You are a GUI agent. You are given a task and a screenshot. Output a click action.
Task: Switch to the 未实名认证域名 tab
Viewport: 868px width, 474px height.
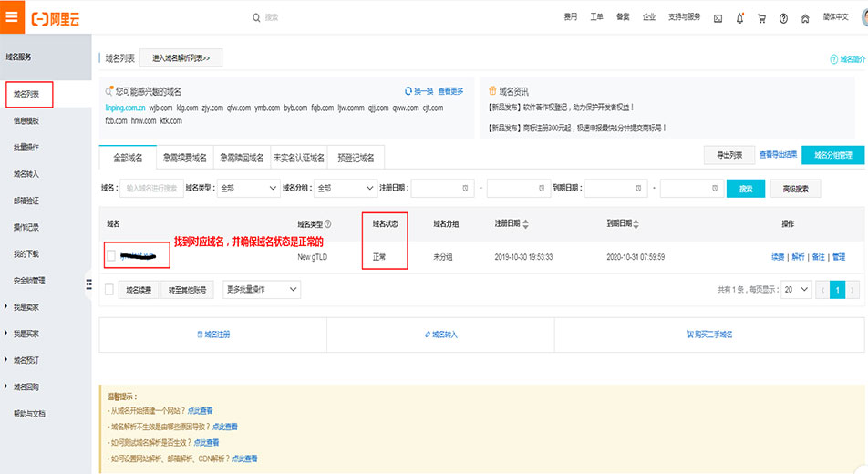pos(298,158)
